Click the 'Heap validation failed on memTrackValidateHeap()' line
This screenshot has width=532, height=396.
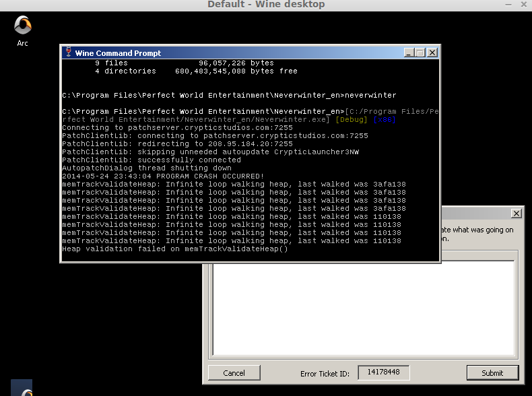click(x=174, y=249)
